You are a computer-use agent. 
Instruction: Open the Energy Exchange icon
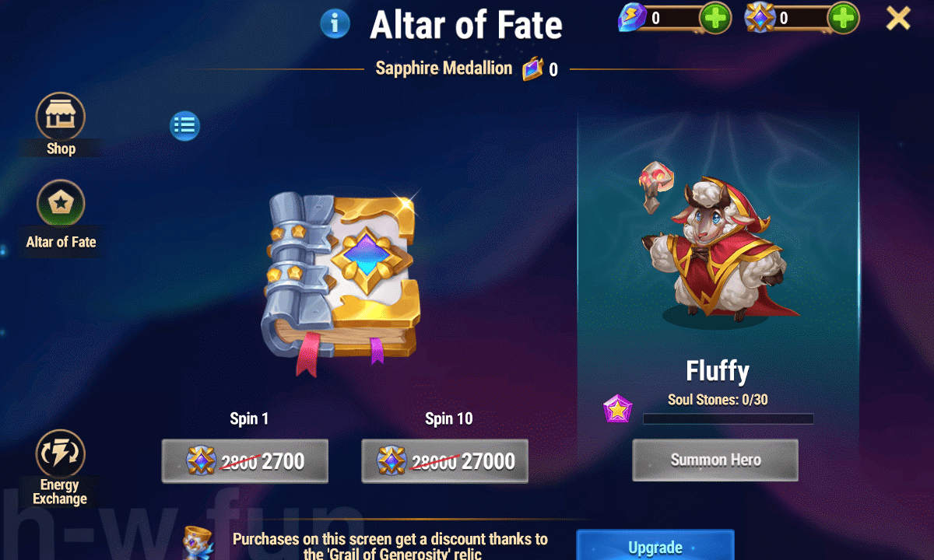click(61, 455)
